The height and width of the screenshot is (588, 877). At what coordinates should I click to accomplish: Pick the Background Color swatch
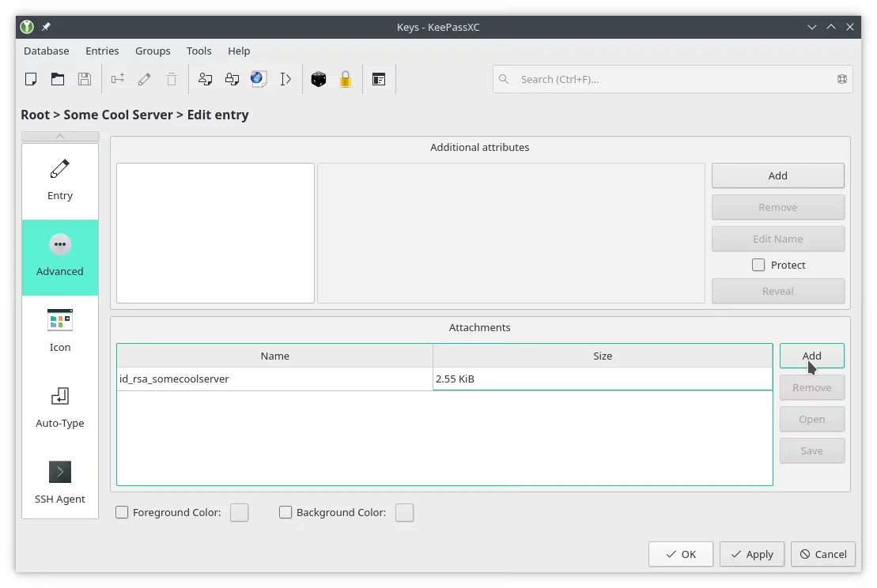tap(404, 512)
